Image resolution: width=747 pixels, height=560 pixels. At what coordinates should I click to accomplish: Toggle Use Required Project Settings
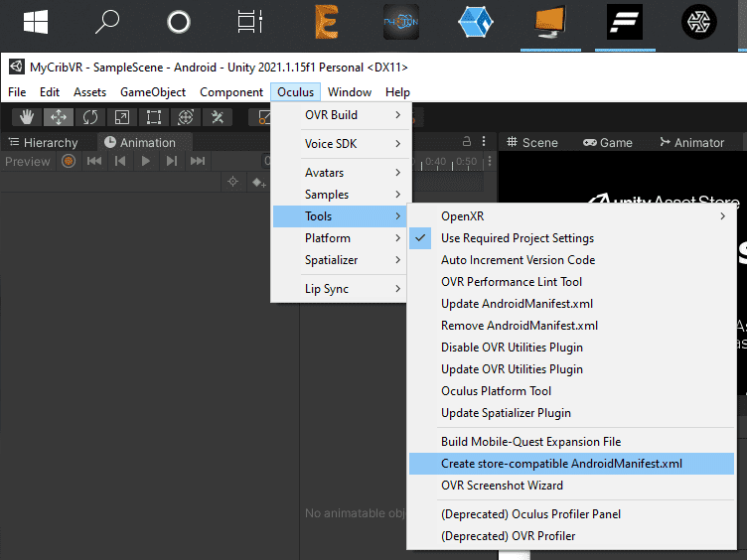tap(572, 238)
